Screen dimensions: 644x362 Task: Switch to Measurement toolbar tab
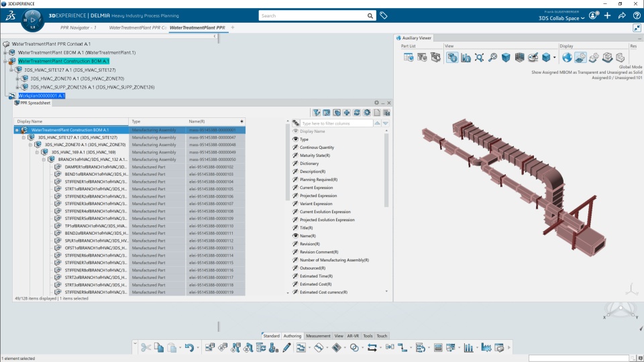coord(318,336)
